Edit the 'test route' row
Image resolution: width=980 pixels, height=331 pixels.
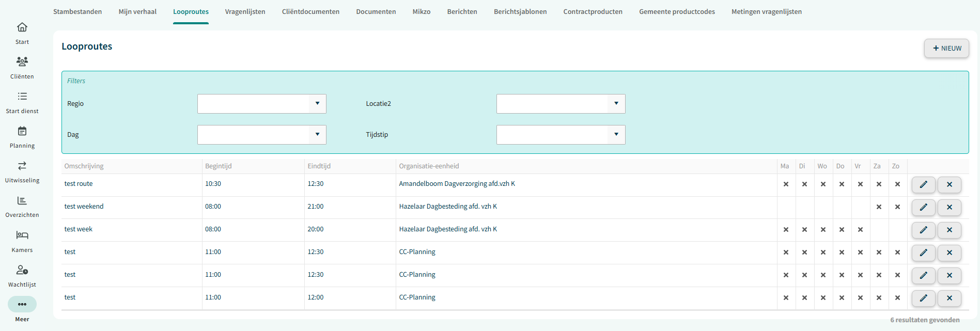point(924,185)
